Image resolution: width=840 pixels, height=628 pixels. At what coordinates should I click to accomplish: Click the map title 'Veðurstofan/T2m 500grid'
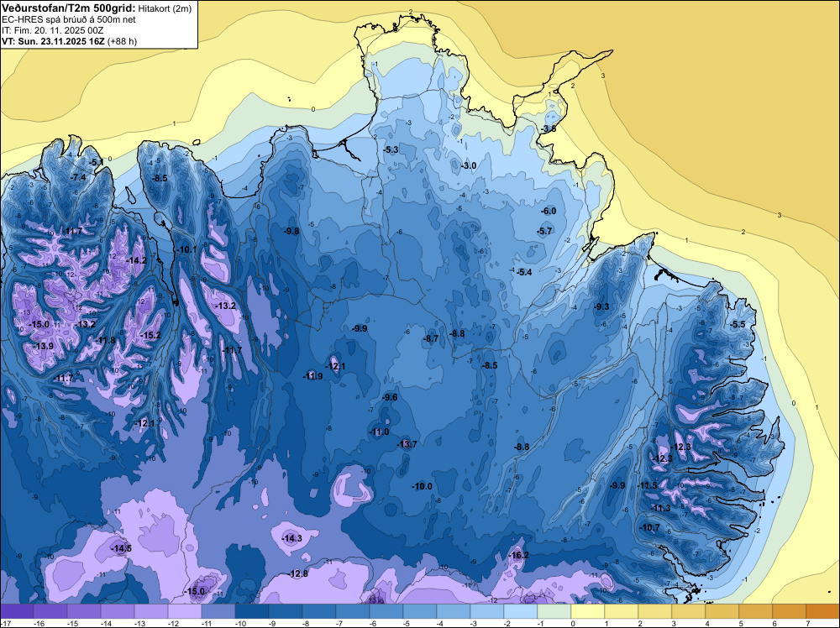pos(69,8)
